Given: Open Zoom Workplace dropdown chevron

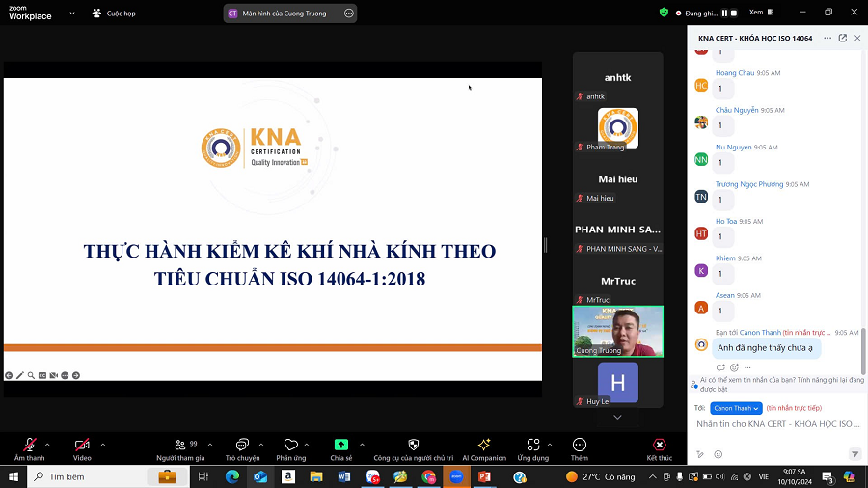Looking at the screenshot, I should 72,14.
